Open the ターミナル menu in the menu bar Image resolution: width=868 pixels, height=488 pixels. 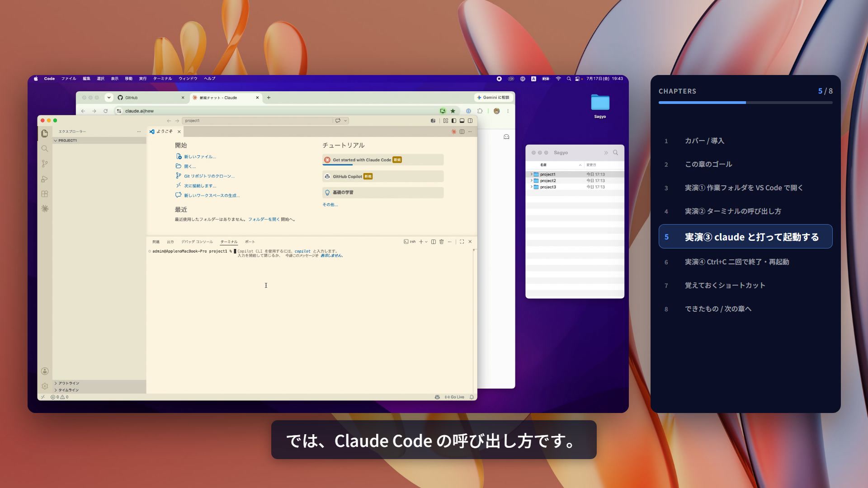[x=162, y=79]
